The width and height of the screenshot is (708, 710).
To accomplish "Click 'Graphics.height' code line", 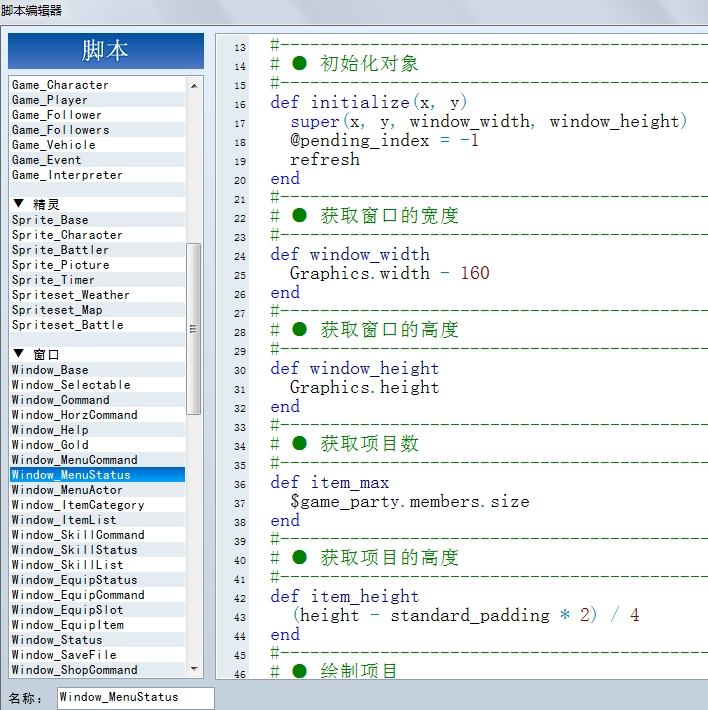I will 364,388.
